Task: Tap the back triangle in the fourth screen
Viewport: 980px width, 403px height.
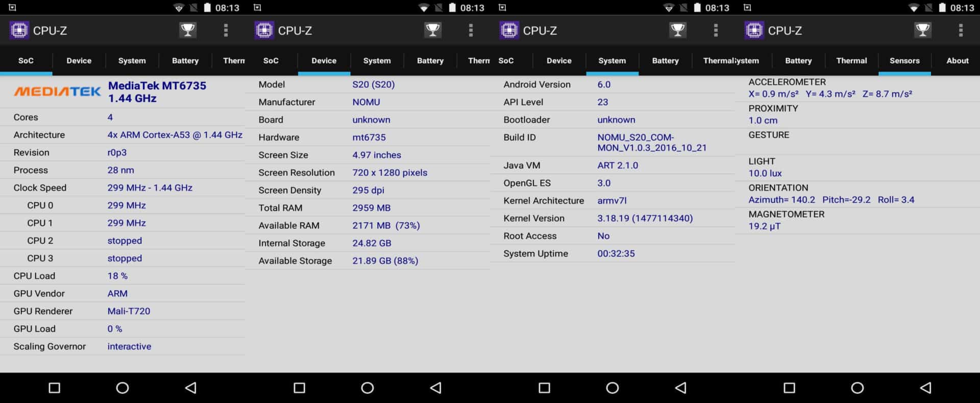Action: [x=925, y=388]
